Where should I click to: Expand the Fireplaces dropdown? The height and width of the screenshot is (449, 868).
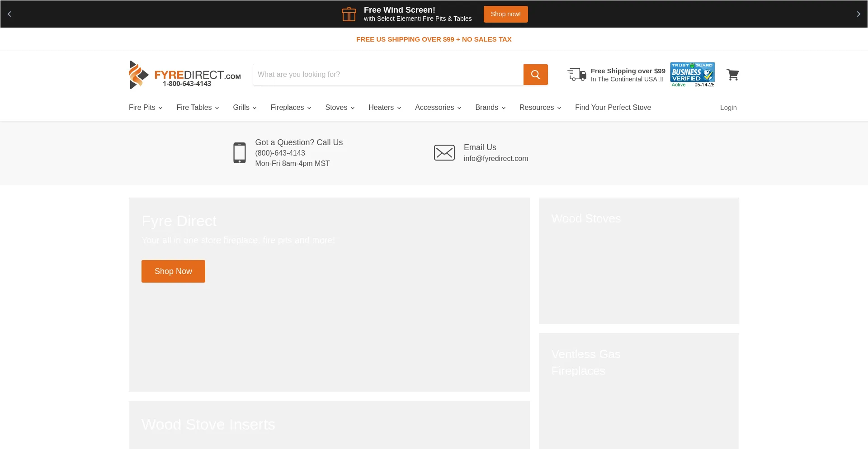coord(290,108)
